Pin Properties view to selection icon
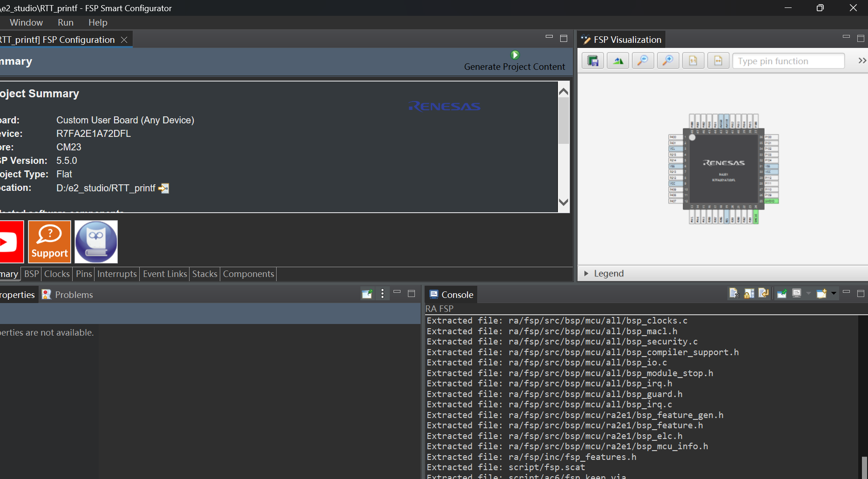Image resolution: width=868 pixels, height=479 pixels. tap(367, 294)
